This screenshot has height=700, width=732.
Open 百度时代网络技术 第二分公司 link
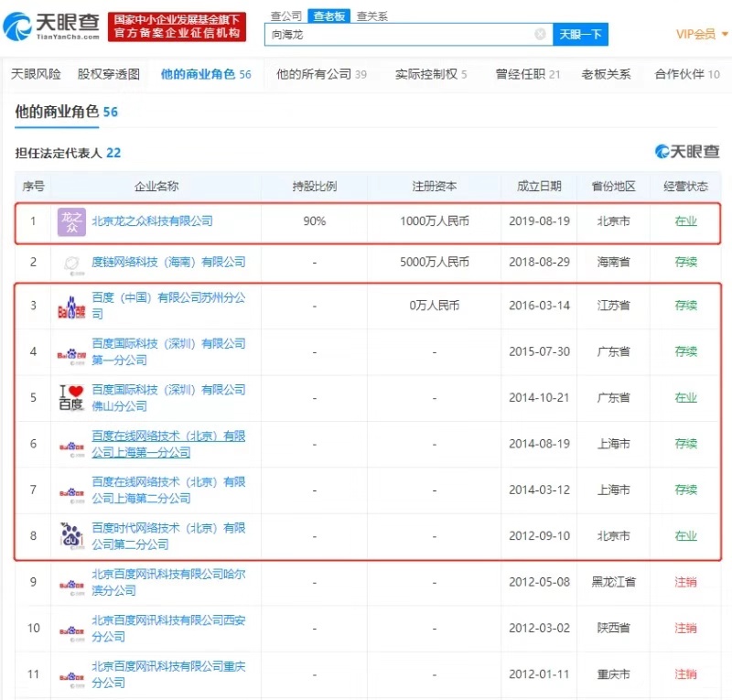pyautogui.click(x=168, y=536)
